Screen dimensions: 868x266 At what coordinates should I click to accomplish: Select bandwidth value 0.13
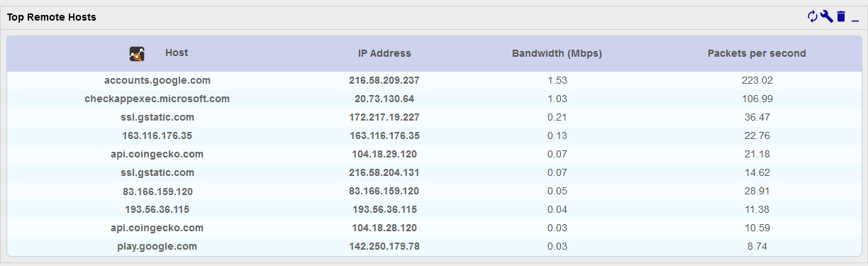coord(557,135)
